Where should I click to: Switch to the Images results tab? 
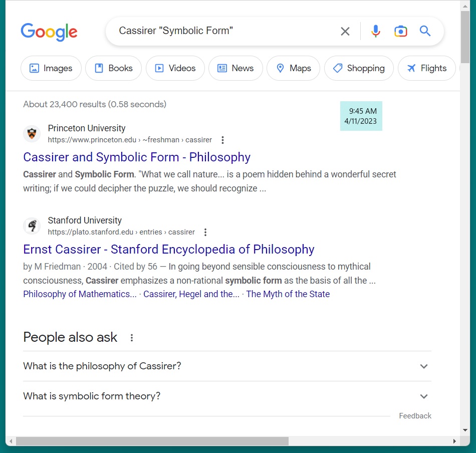point(51,68)
